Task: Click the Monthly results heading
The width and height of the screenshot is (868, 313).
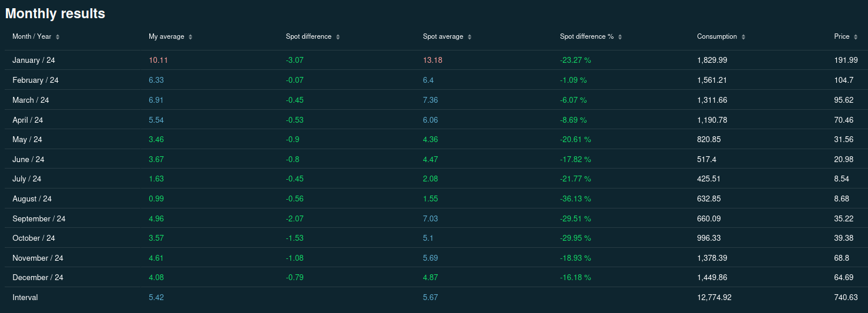Action: click(x=55, y=14)
